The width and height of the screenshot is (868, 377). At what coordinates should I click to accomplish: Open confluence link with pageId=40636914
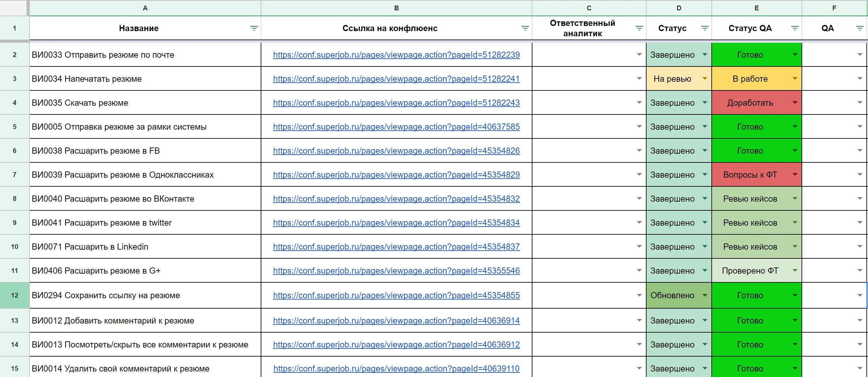396,321
